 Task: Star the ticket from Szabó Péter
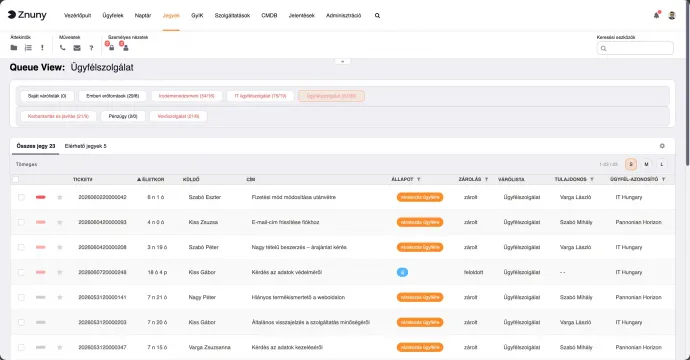(60, 247)
